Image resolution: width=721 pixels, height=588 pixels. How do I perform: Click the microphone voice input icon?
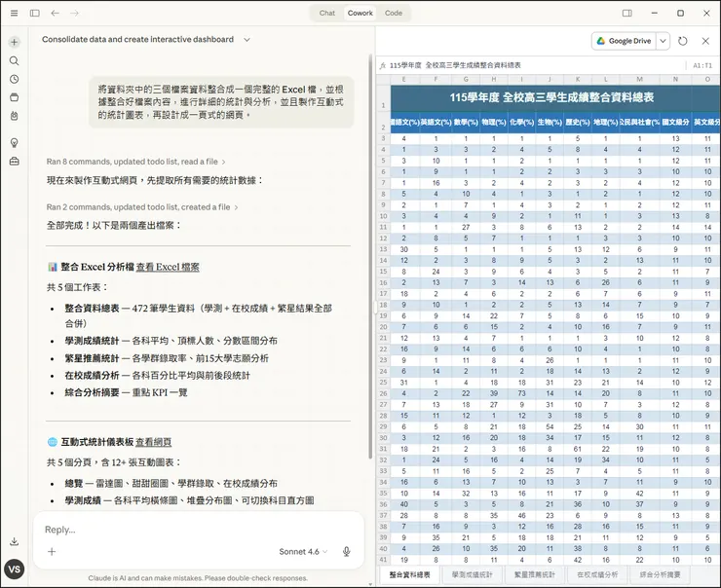click(x=347, y=552)
